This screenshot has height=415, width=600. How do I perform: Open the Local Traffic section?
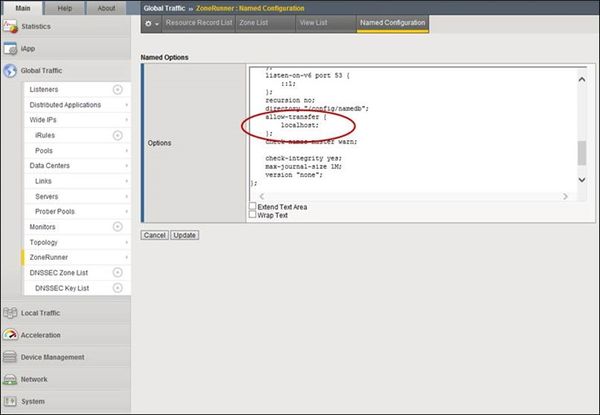tap(40, 313)
